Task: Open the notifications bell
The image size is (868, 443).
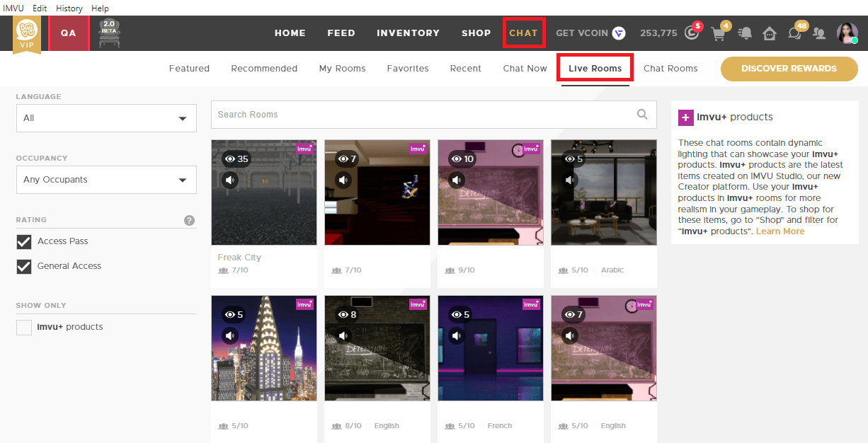Action: pos(745,33)
